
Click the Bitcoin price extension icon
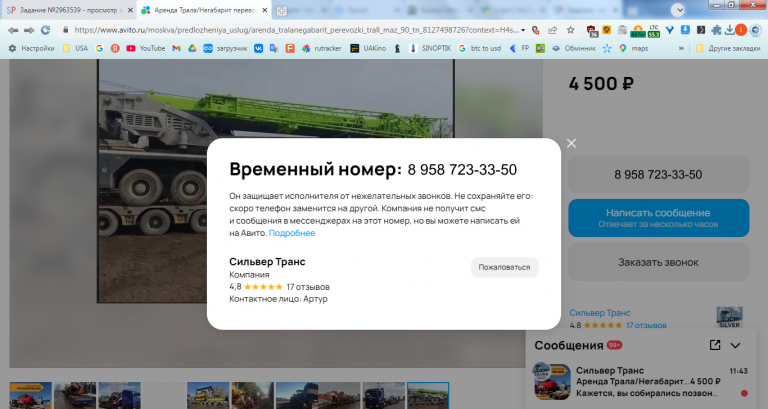(x=638, y=31)
